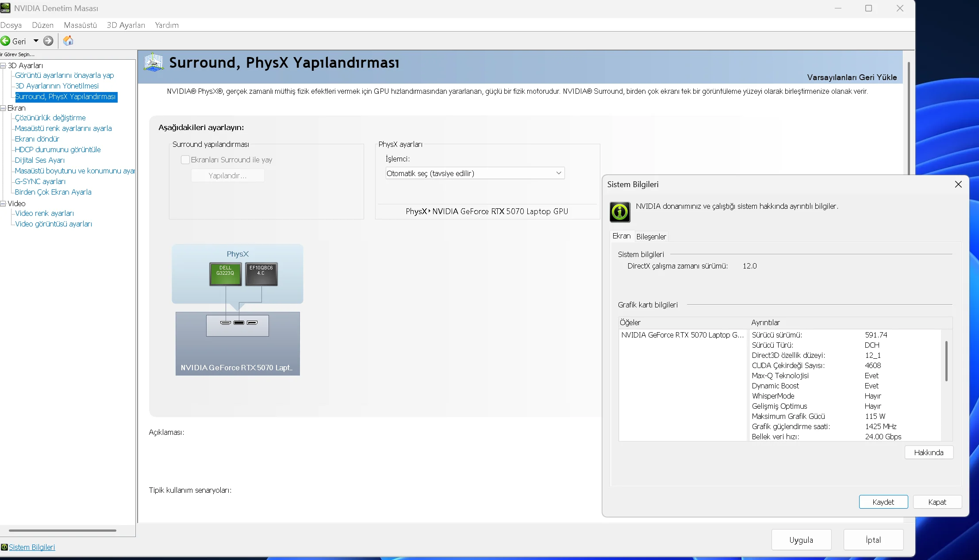Open the PhysX İşlemci dropdown
The height and width of the screenshot is (560, 979).
pos(475,173)
